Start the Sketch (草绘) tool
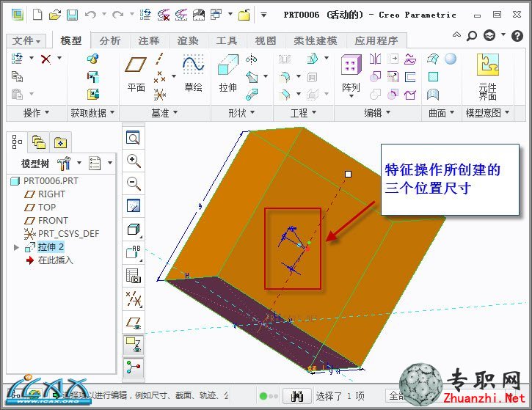The height and width of the screenshot is (410, 532). click(194, 73)
